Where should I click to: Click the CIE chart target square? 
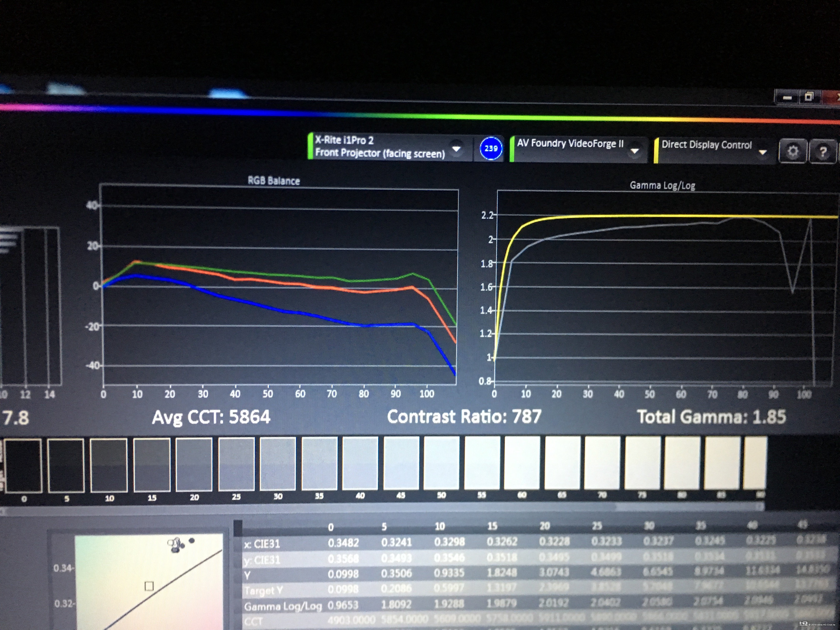(149, 586)
